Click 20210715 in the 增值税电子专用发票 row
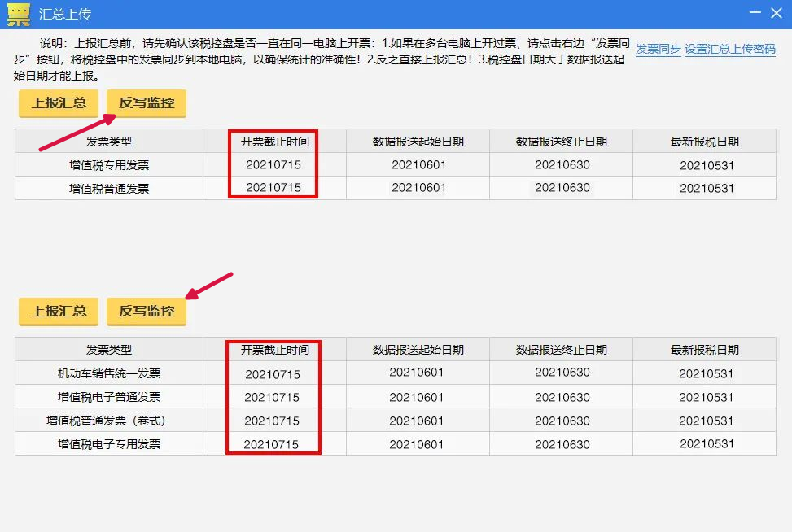Viewport: 792px width, 532px height. pos(271,444)
